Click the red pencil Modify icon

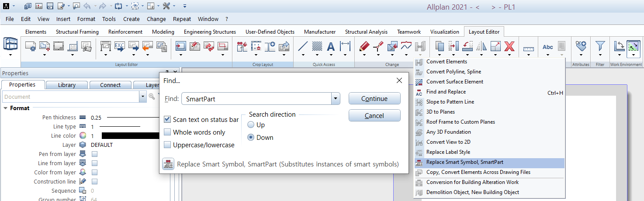coord(364,46)
